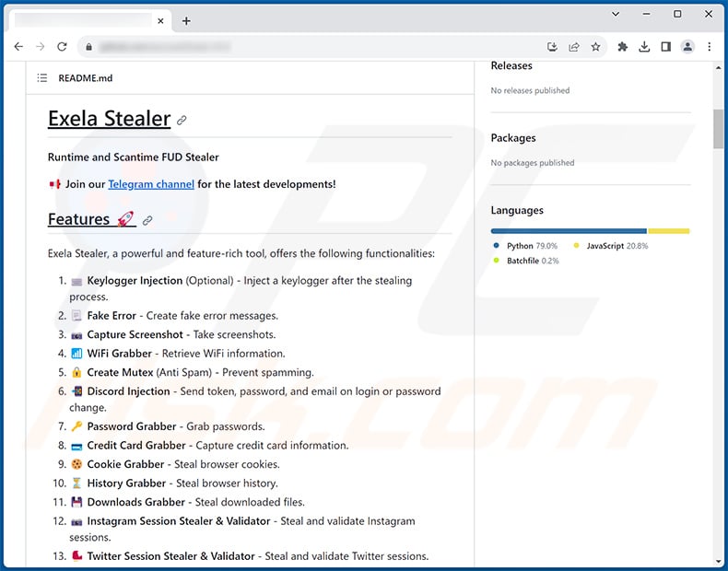Click the key emoji for Password Grabber

pyautogui.click(x=76, y=426)
